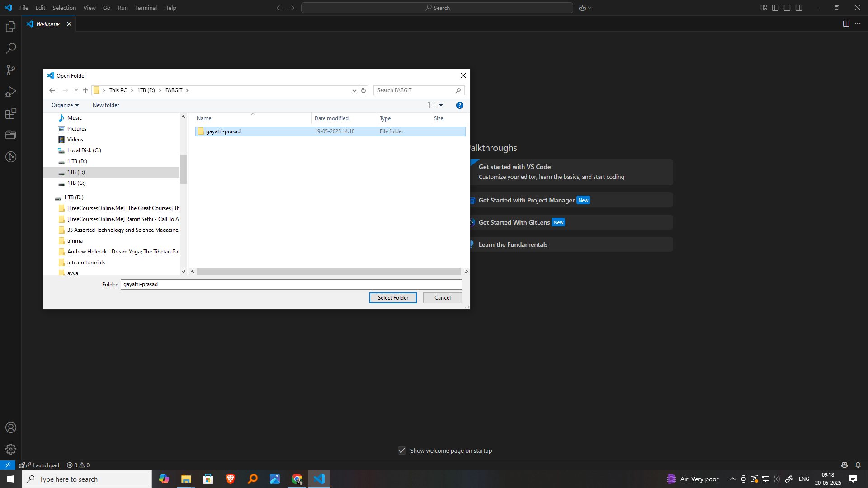Open Get Started with GitLens walkthrough

click(571, 222)
